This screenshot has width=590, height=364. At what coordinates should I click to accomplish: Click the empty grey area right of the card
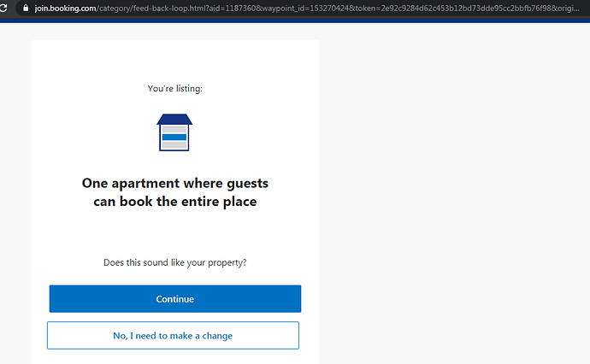[451, 188]
